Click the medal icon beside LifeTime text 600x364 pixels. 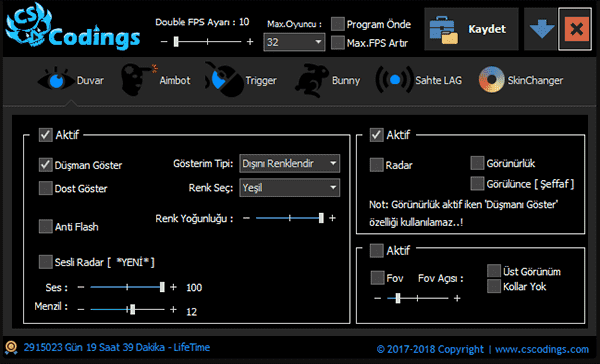pyautogui.click(x=11, y=347)
